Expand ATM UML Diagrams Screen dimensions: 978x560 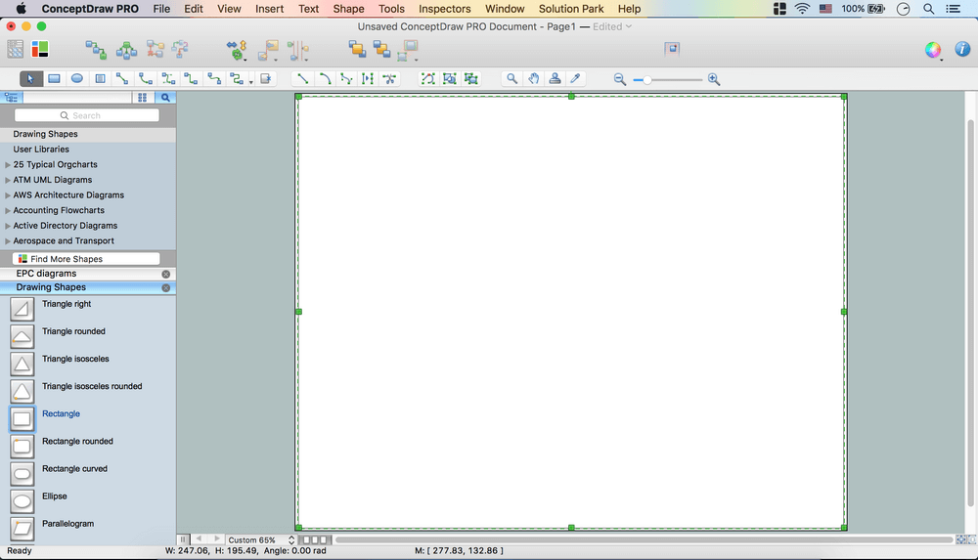click(8, 180)
